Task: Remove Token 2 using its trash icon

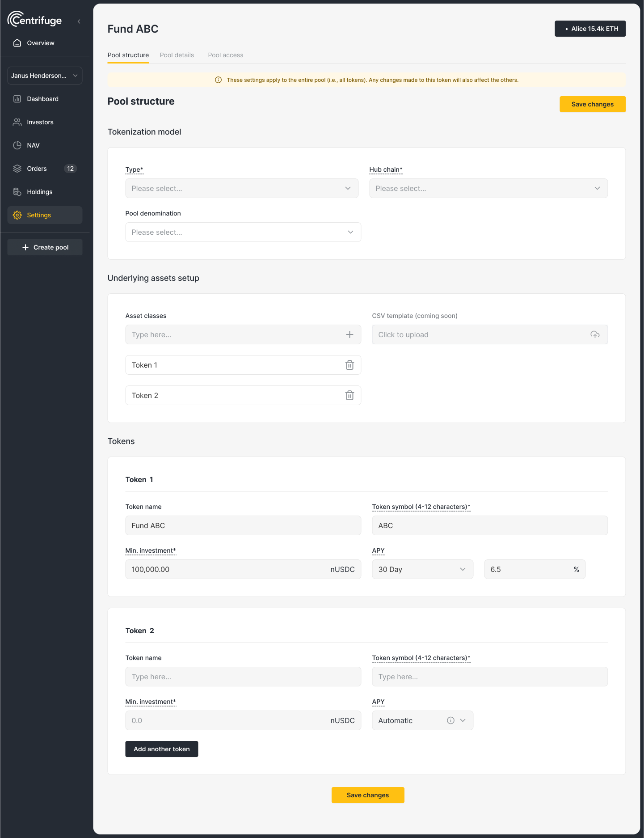Action: point(349,395)
